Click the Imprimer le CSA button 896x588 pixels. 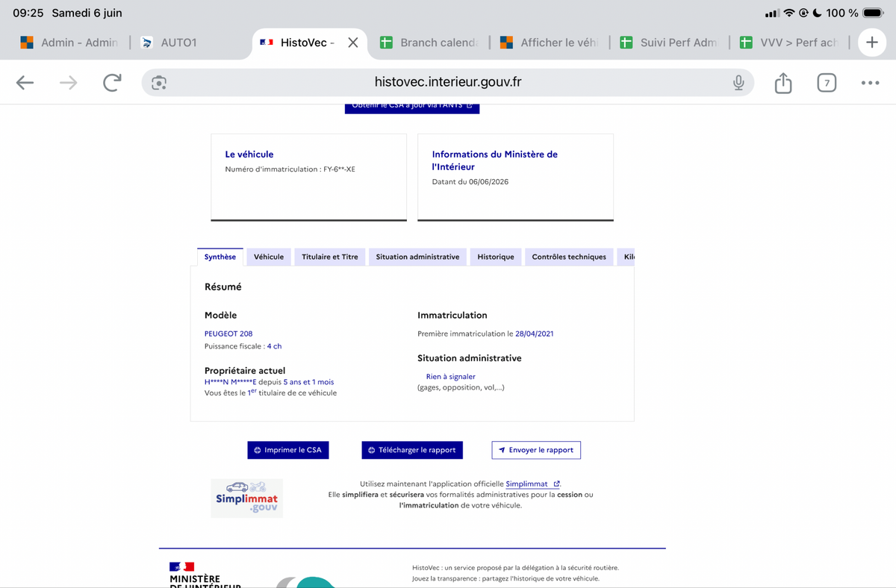(288, 450)
